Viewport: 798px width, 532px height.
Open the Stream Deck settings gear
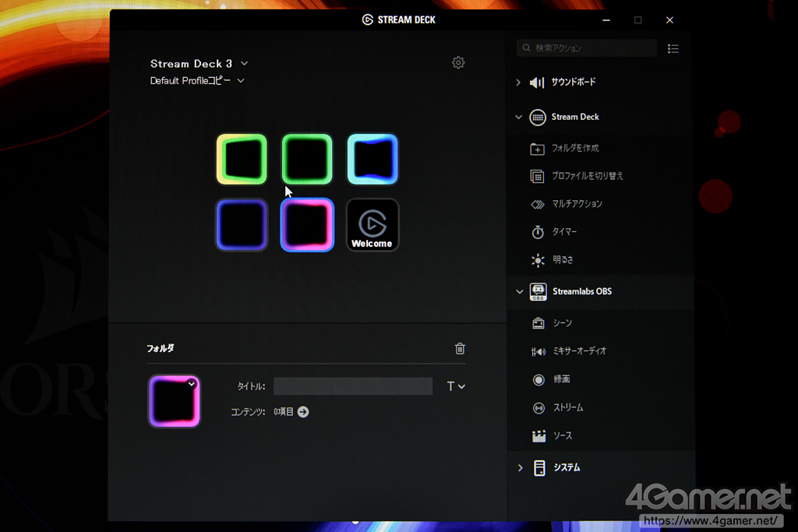pos(458,62)
